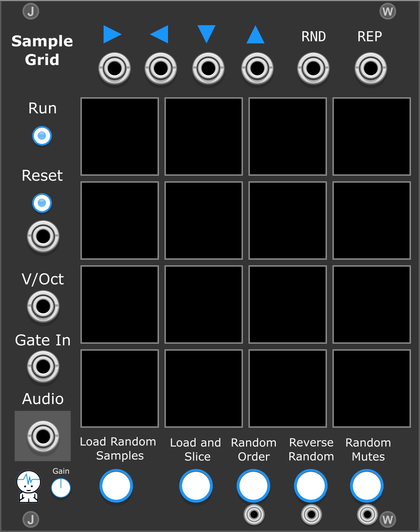The height and width of the screenshot is (532, 420).
Task: Click the Audio output jack
Action: click(x=43, y=436)
